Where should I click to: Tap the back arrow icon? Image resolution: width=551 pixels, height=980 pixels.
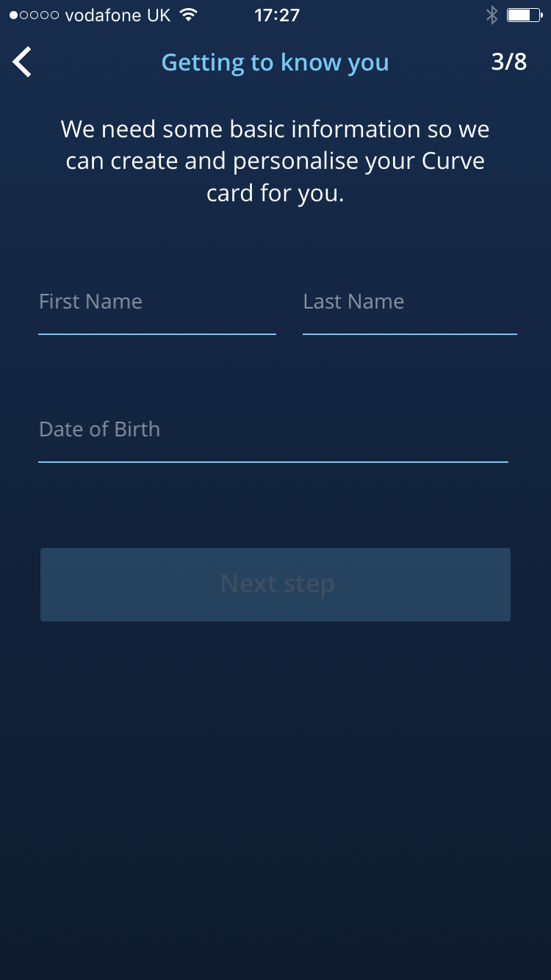[x=23, y=62]
